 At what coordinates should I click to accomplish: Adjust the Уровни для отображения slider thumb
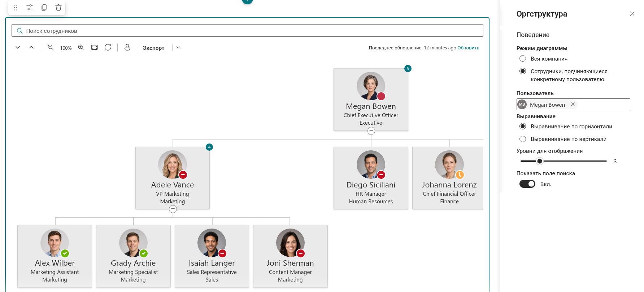pos(540,161)
